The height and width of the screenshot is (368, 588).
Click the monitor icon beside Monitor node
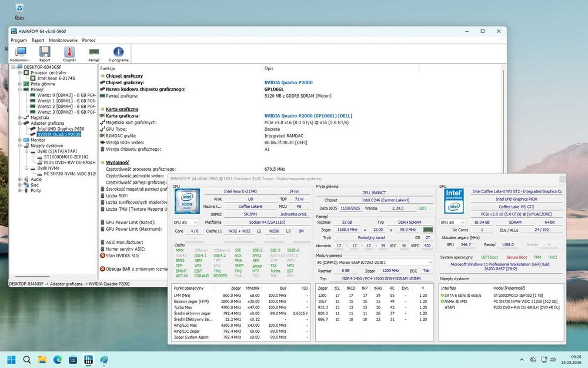coord(26,140)
